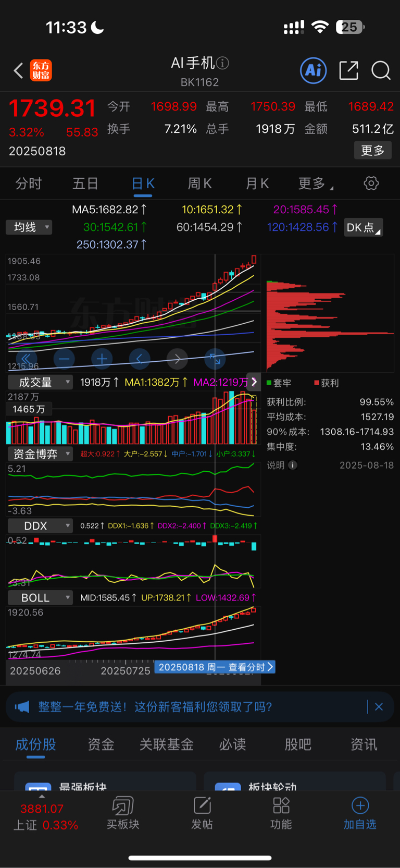The image size is (400, 868).
Task: Zoom out chart with minus icon
Action: click(x=64, y=359)
